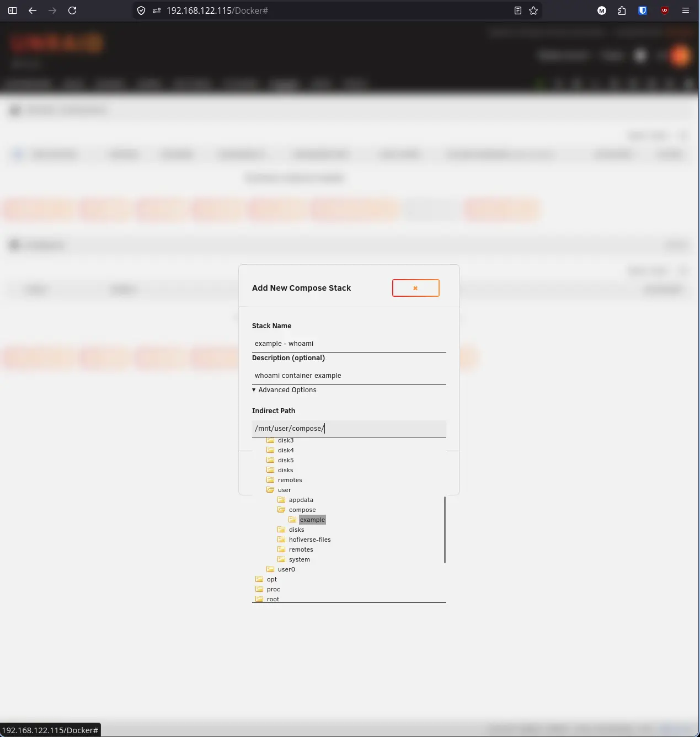Expand the proc folder
Screen dimensions: 700x737
274,589
